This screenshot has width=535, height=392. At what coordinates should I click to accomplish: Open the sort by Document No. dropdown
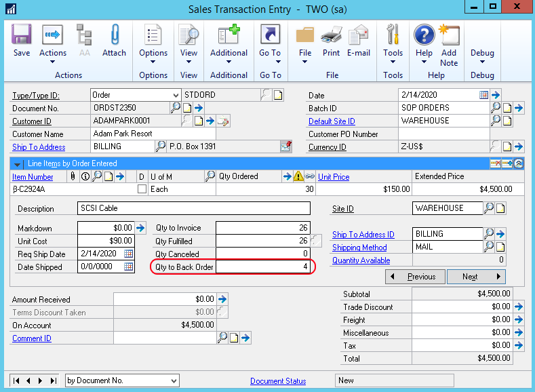pyautogui.click(x=175, y=380)
